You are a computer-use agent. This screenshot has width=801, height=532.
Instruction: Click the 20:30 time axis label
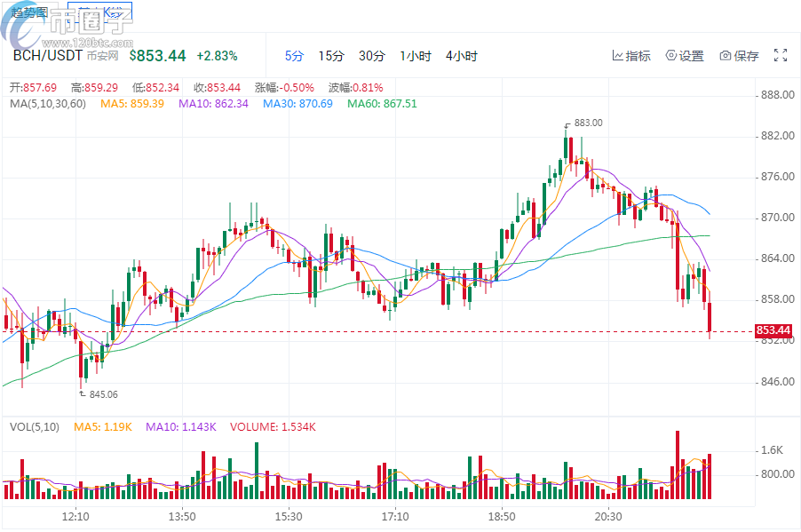(608, 517)
